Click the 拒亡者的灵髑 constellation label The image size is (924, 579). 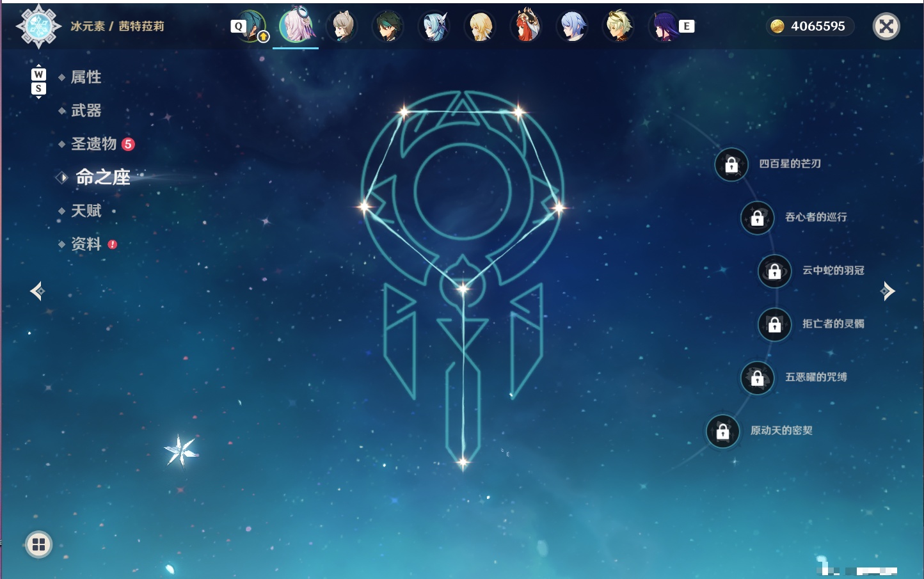[x=833, y=324]
